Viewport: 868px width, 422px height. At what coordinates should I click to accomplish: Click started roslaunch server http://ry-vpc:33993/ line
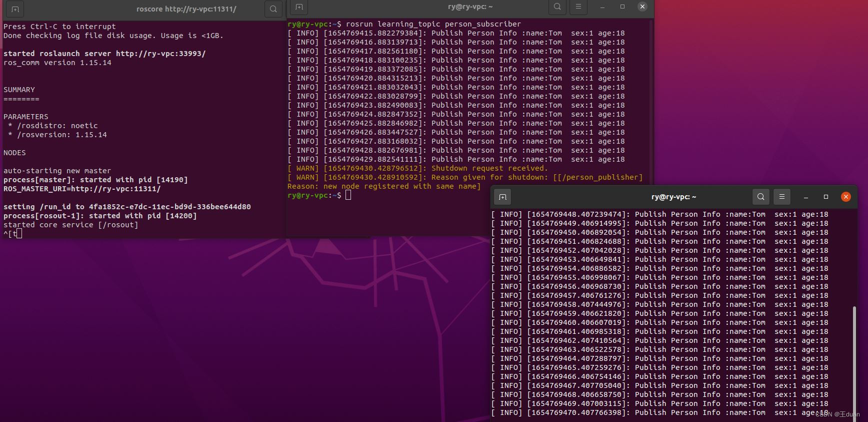(x=104, y=54)
